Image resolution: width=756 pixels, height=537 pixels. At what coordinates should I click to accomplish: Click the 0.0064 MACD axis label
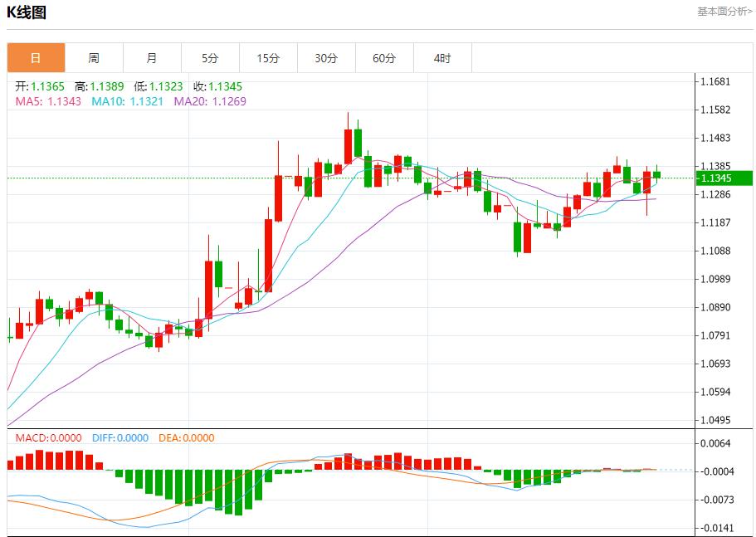pos(715,444)
